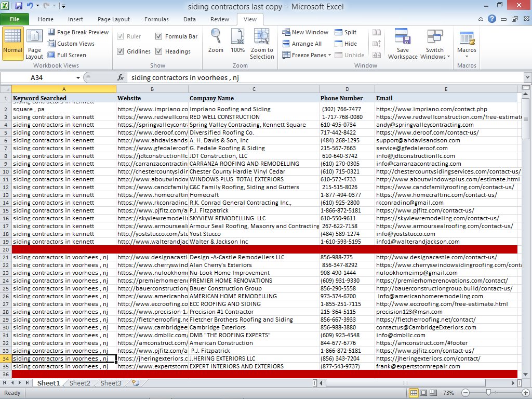
Task: Select Normal view status bar icon
Action: click(414, 393)
